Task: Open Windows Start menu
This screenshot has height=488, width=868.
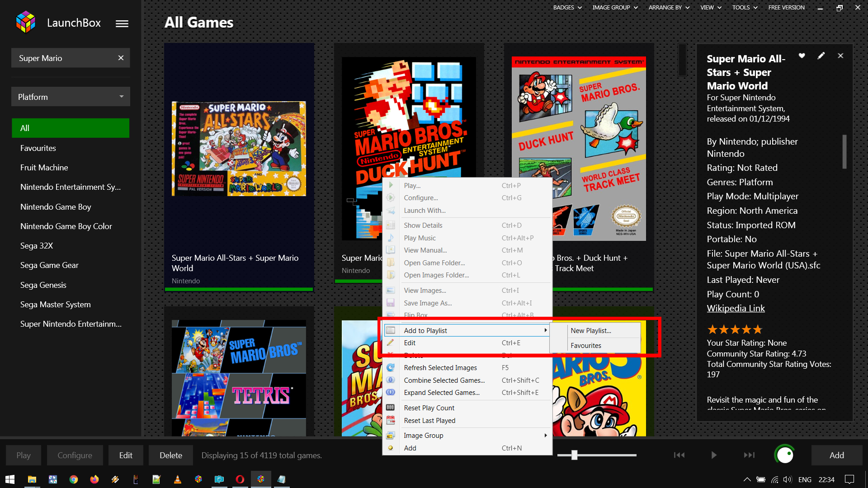Action: coord(10,479)
